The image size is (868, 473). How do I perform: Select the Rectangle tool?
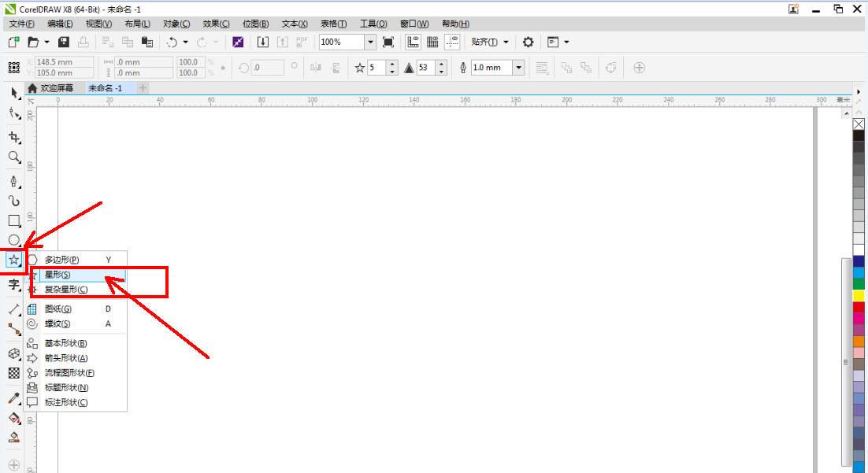tap(13, 221)
